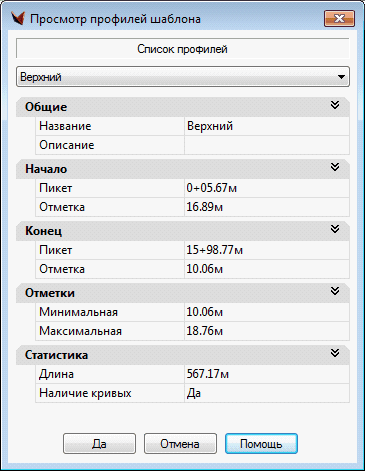
Task: Collapse the Начало section chevron
Action: coord(335,167)
